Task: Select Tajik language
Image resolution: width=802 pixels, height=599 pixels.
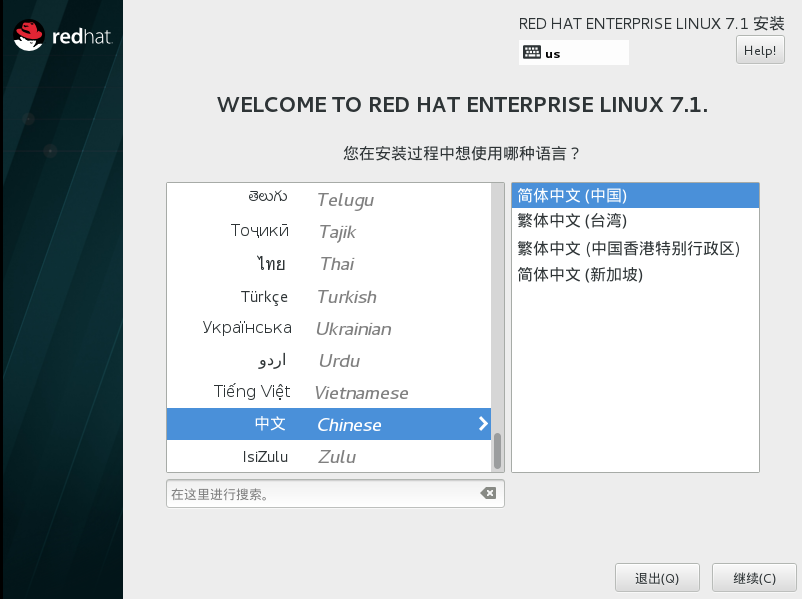Action: 328,232
